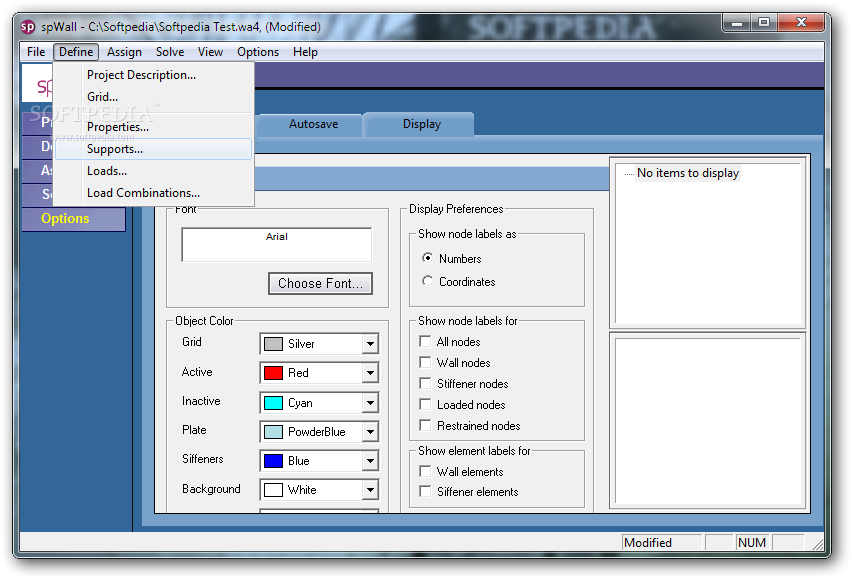852x579 pixels.
Task: Click the window resize grip icon
Action: (817, 544)
